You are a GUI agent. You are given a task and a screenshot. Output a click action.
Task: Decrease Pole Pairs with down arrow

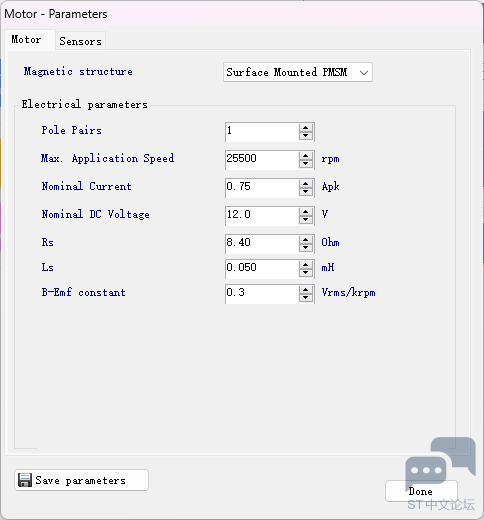pos(306,136)
